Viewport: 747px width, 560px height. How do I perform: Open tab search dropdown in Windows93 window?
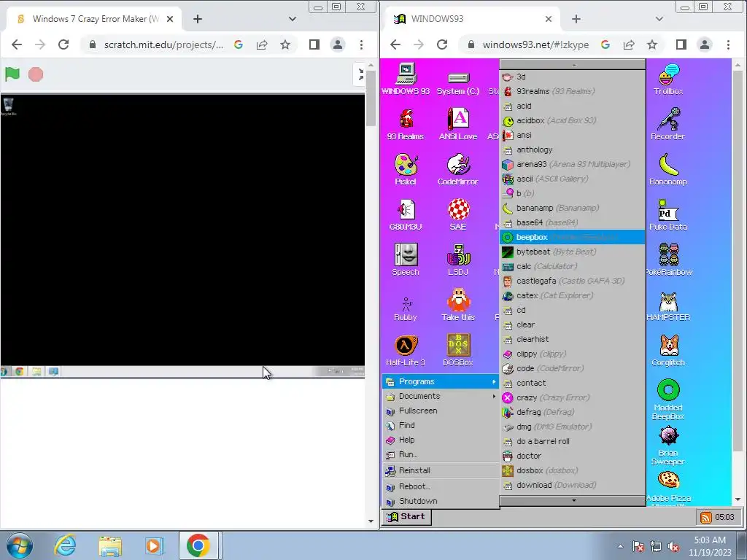tap(659, 19)
